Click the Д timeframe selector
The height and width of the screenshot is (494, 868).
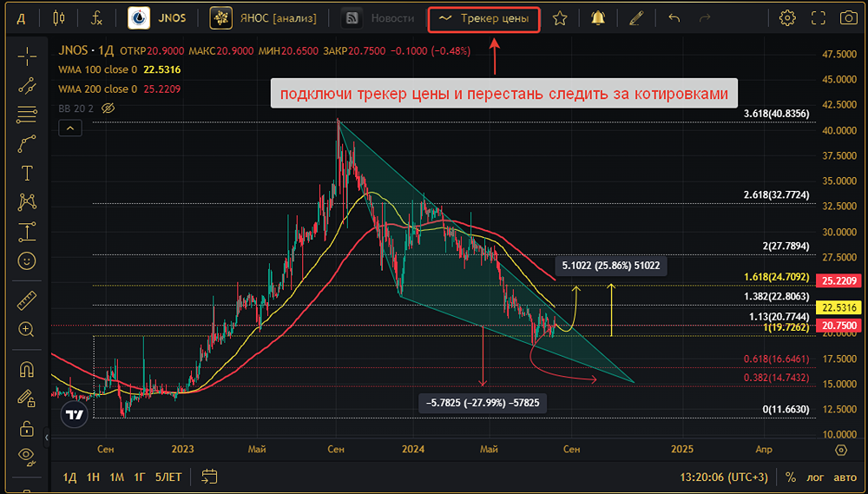point(21,18)
